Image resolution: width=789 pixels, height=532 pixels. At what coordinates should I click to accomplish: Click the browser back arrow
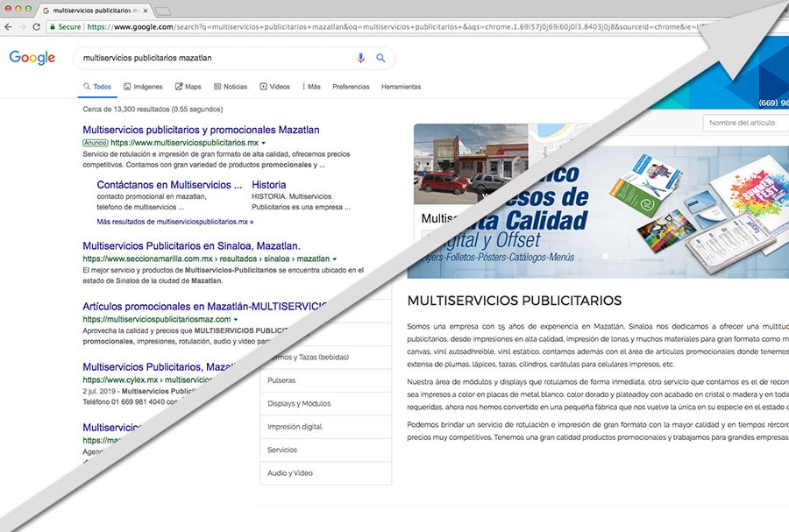pos(9,27)
